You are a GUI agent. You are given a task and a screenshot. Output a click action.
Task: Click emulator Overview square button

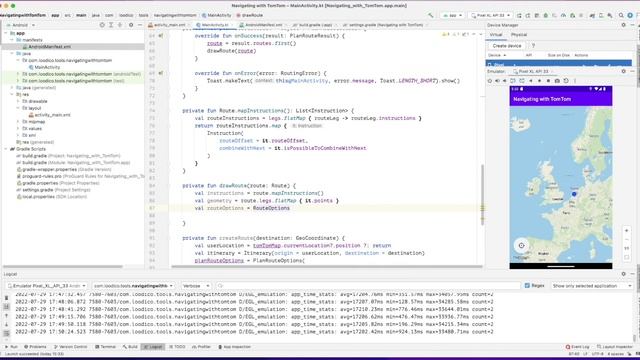[548, 81]
